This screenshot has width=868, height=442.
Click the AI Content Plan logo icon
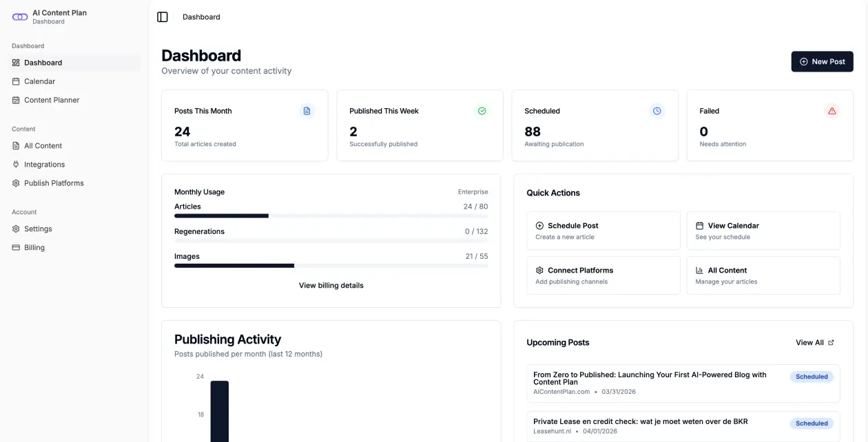pos(20,17)
